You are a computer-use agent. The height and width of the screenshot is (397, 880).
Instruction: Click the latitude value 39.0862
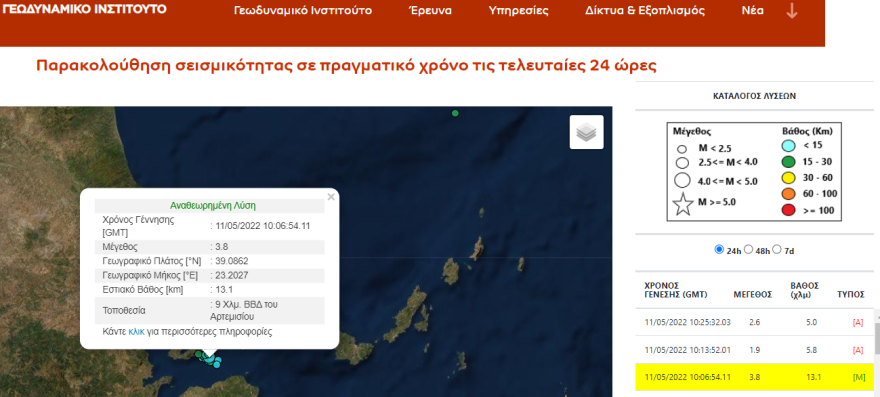[x=232, y=261]
